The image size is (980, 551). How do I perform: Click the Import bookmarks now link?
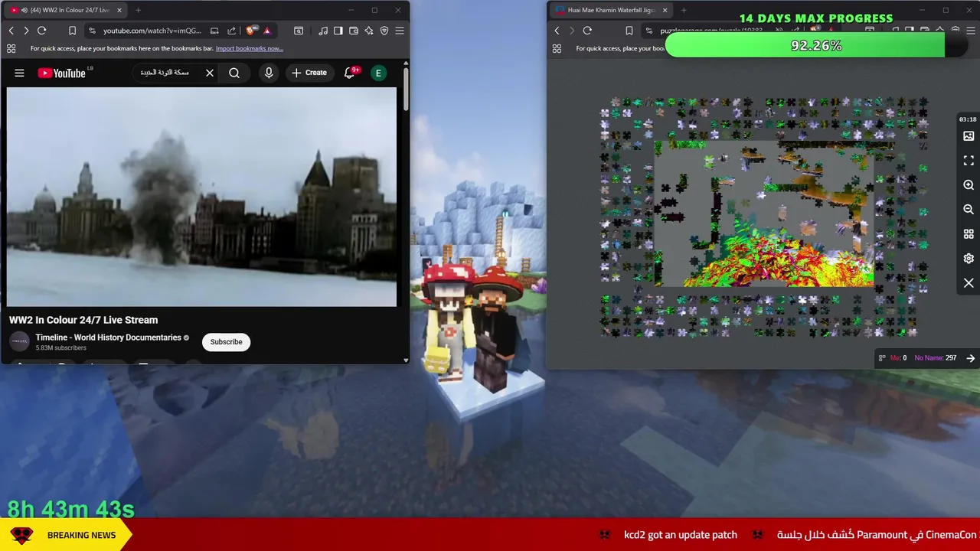tap(250, 48)
